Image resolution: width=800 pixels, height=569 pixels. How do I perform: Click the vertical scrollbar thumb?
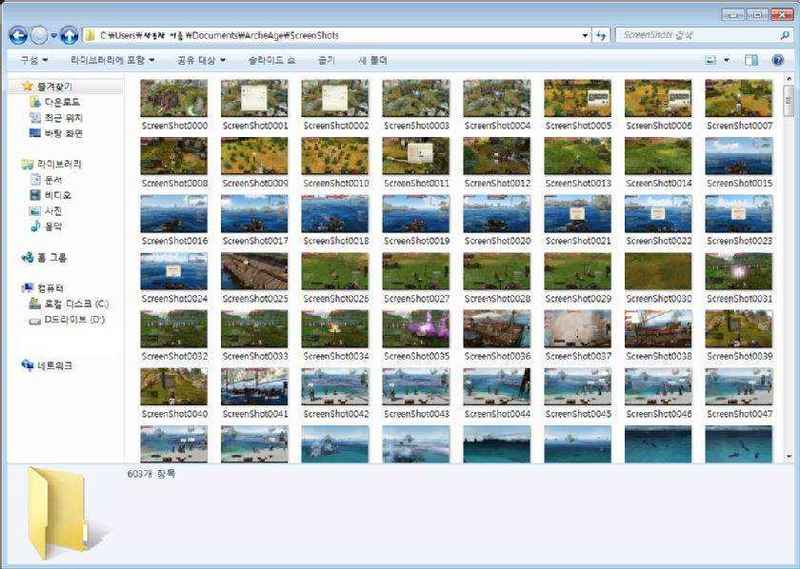click(789, 101)
